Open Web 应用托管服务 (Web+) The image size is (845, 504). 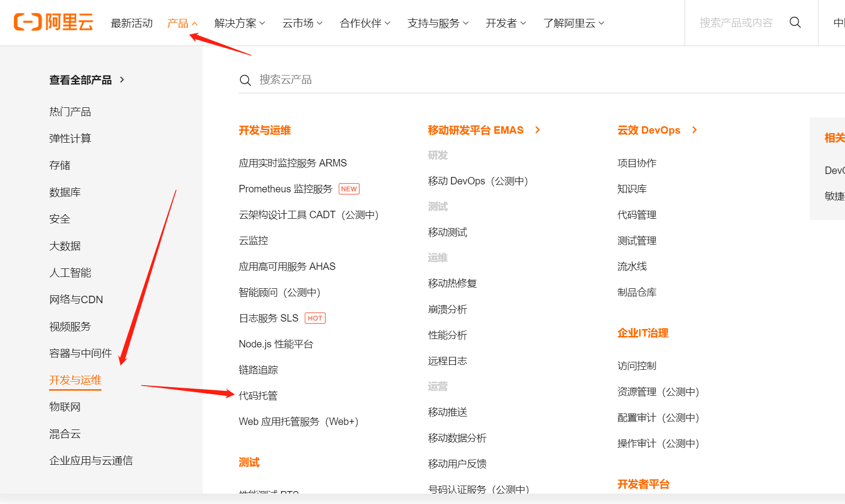tap(299, 421)
